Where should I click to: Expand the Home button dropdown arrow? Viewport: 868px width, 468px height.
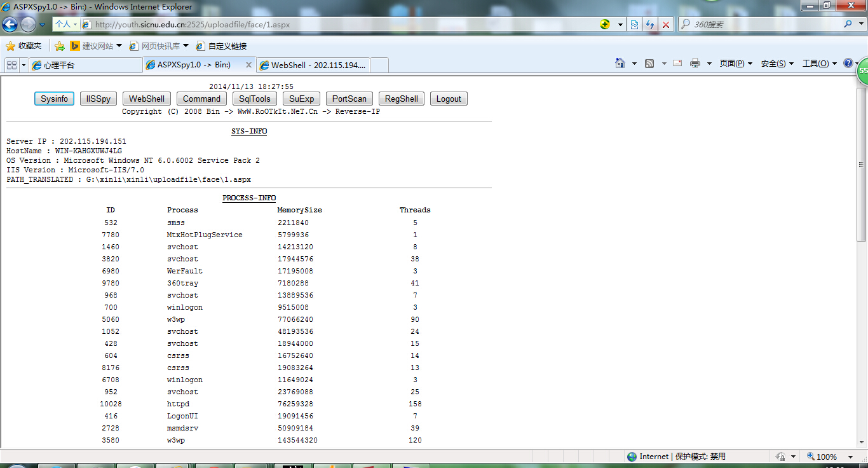click(634, 64)
